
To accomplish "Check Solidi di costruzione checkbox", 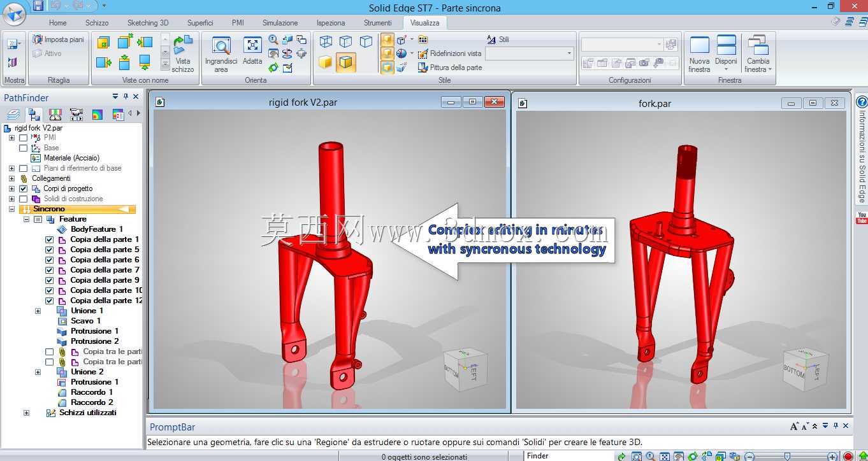I will point(24,199).
